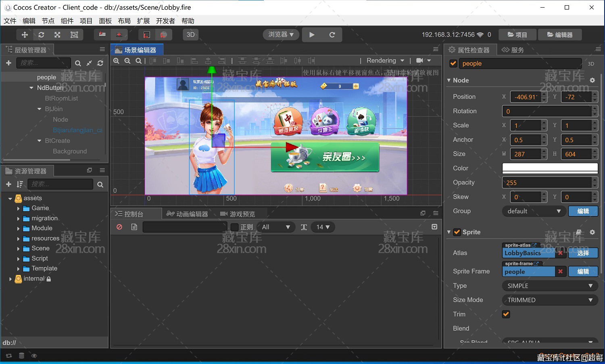Screen dimensions: 605x364
Task: Open the preview platform 浏览器 dropdown
Action: click(x=281, y=35)
